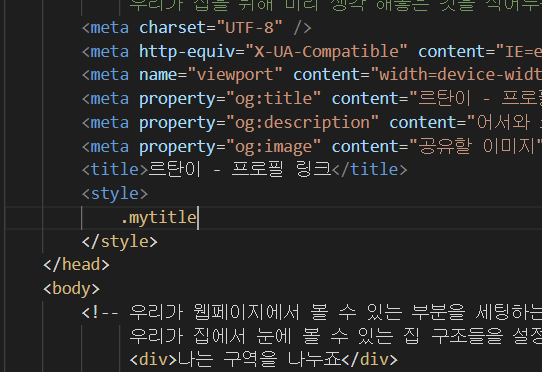Click the closing title tag
Screen dimensions: 542x372
(x=370, y=170)
